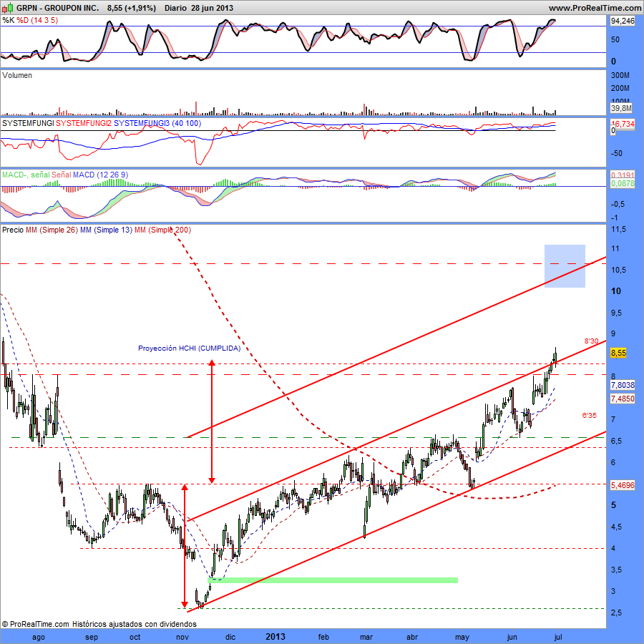Select the 11,5 price axis label
The image size is (644, 644).
pos(618,230)
